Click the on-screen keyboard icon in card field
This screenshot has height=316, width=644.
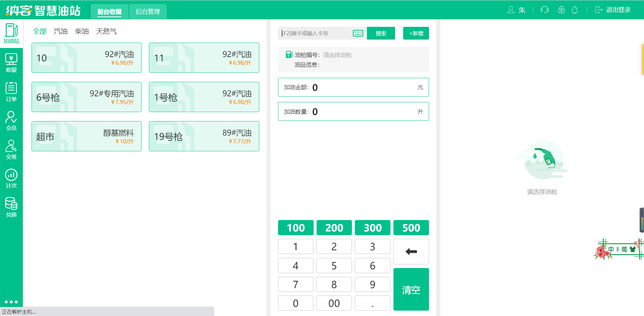(x=358, y=33)
